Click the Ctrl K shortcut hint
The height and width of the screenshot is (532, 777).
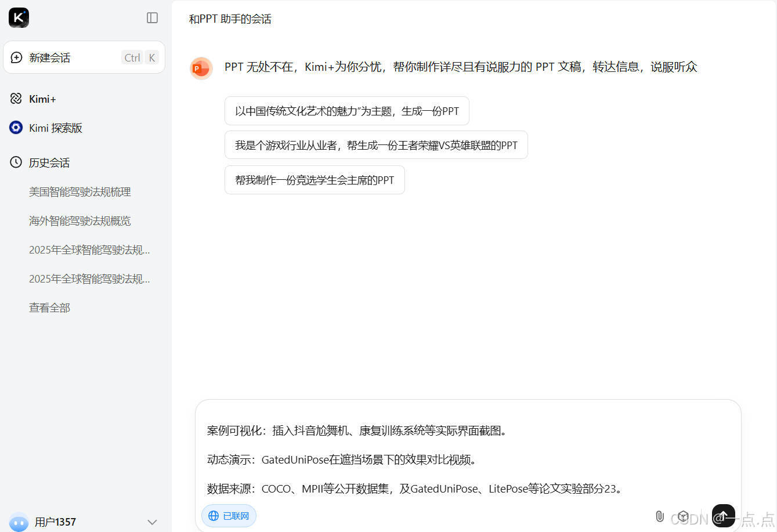[140, 57]
